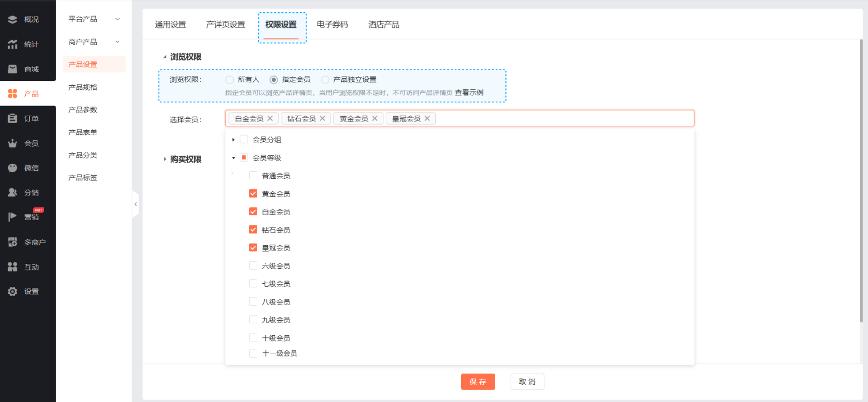Toggle the 会员等级 parent checkbox
The height and width of the screenshot is (402, 868).
(244, 157)
